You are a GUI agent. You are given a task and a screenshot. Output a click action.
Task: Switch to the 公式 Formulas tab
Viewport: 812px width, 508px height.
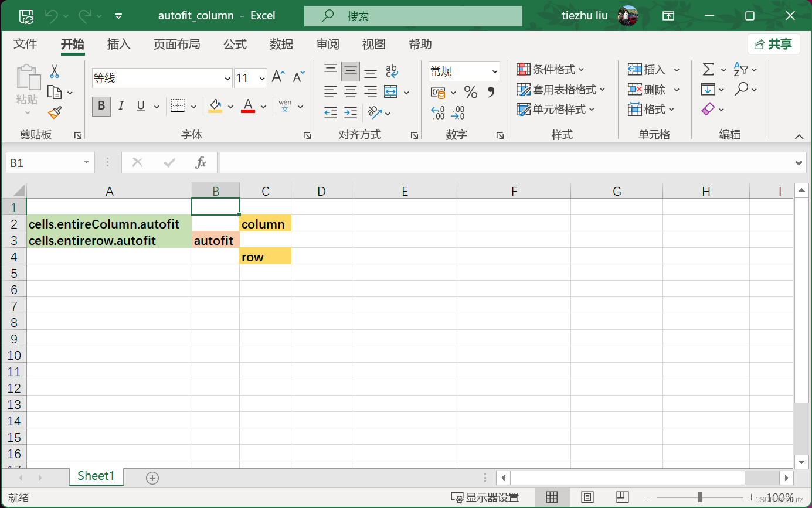tap(235, 45)
